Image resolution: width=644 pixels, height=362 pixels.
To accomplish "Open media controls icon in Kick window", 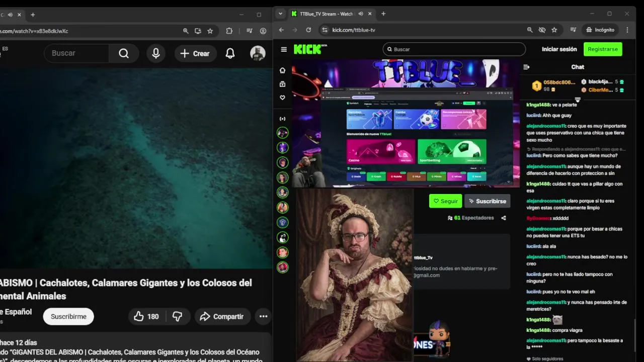I will 573,30.
